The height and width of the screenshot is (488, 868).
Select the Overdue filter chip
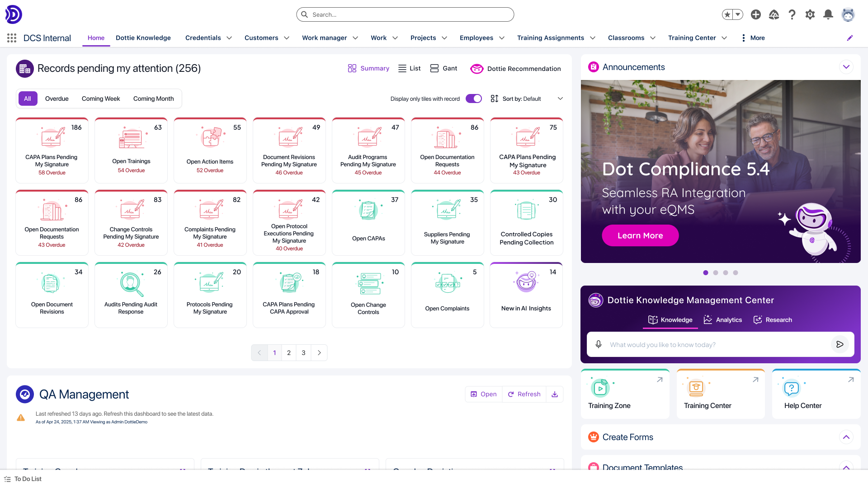[57, 99]
